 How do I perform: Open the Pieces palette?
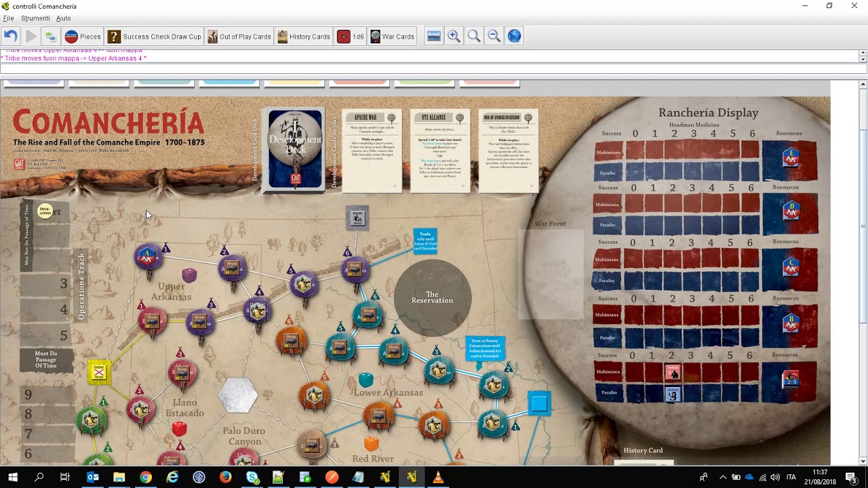[83, 37]
